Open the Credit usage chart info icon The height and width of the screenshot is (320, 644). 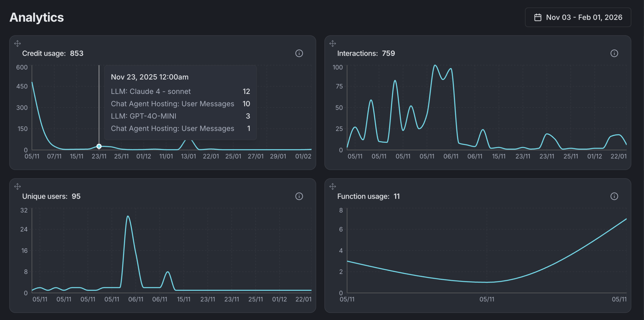coord(299,53)
